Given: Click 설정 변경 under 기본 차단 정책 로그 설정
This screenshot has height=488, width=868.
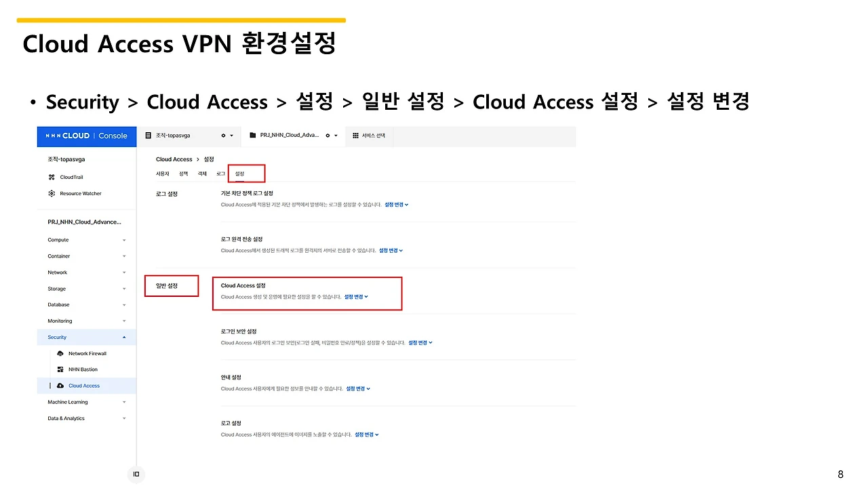Looking at the screenshot, I should pyautogui.click(x=396, y=205).
